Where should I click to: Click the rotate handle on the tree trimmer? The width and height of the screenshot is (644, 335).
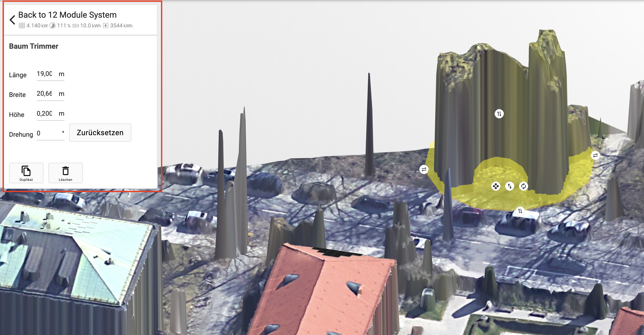click(523, 186)
